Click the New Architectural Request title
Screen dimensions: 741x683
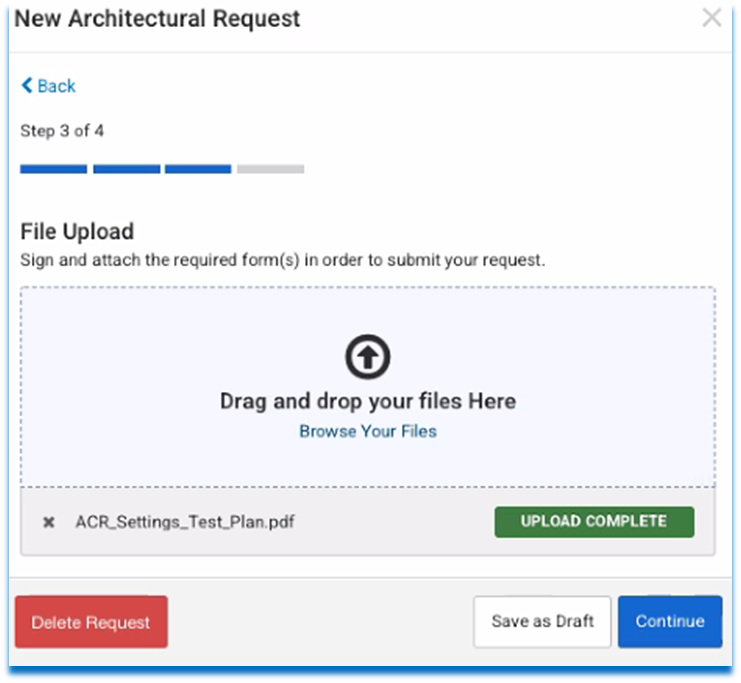pos(157,19)
